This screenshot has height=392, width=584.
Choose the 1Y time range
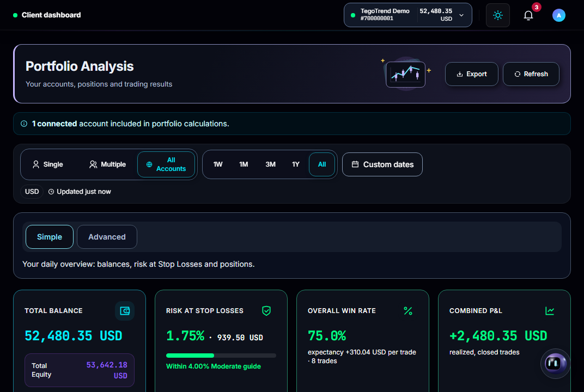coord(296,164)
